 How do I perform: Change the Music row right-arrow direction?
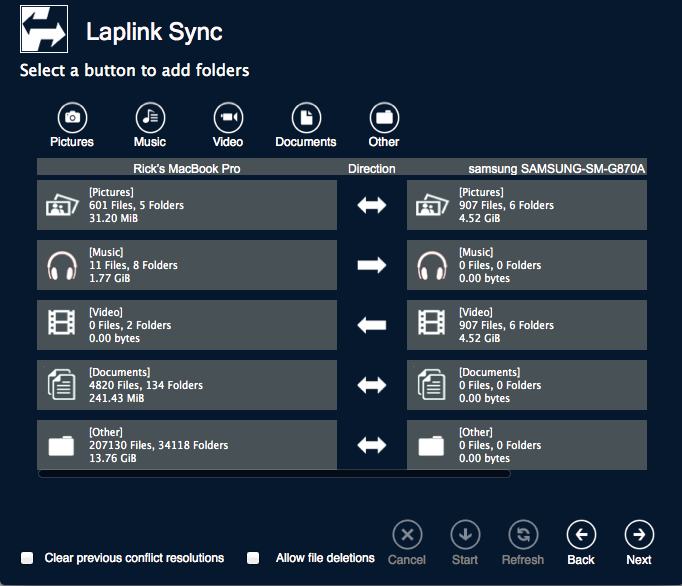371,265
